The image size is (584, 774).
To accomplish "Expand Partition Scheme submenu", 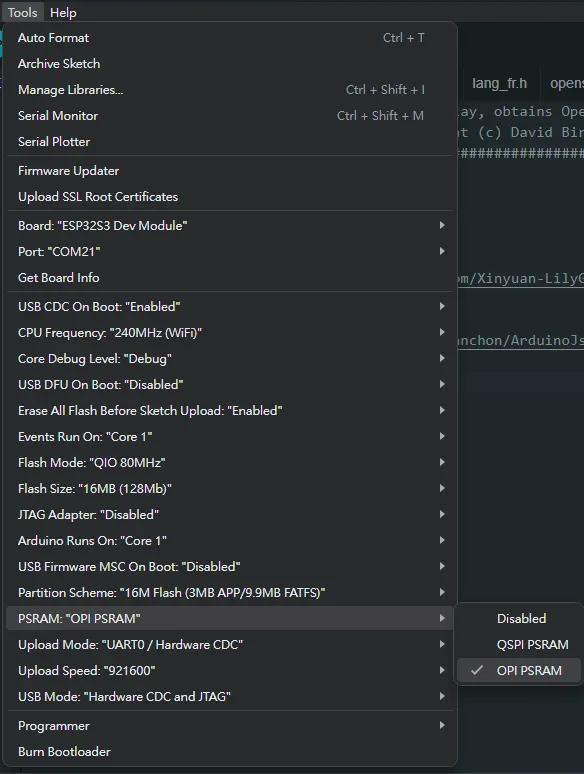I will tap(230, 592).
